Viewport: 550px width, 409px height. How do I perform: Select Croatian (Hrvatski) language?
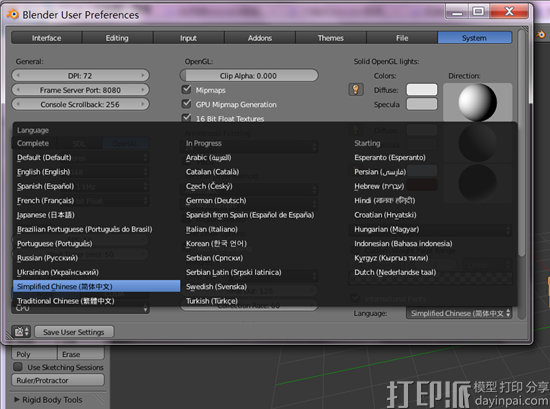point(433,215)
